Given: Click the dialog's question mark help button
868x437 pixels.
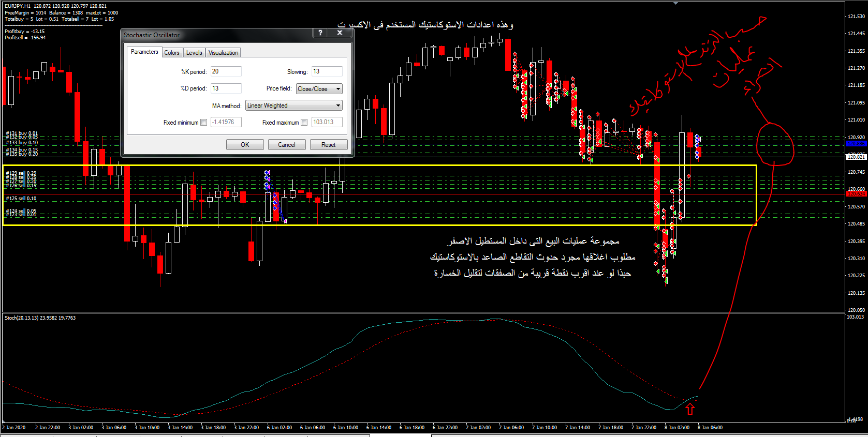Looking at the screenshot, I should point(320,33).
